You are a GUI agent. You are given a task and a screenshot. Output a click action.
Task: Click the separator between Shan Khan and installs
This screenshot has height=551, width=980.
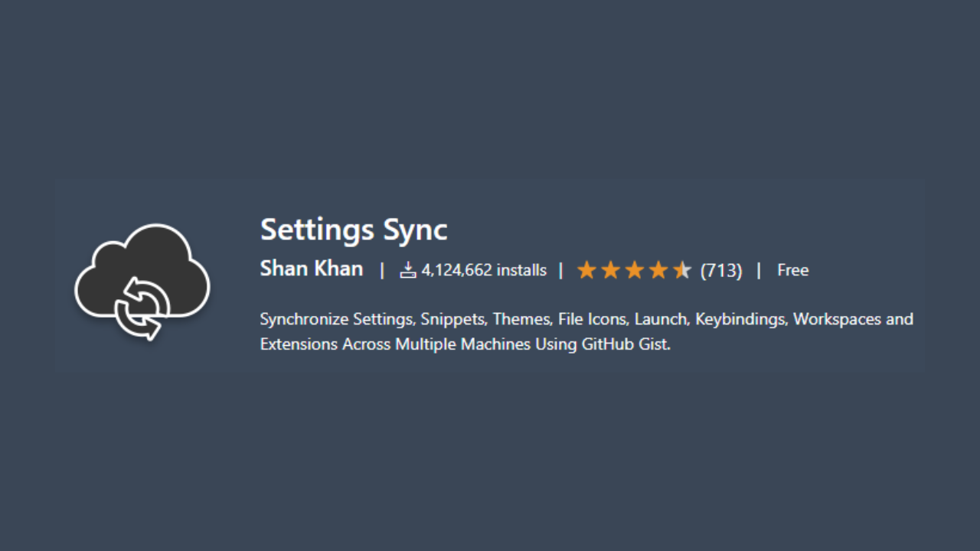click(382, 270)
